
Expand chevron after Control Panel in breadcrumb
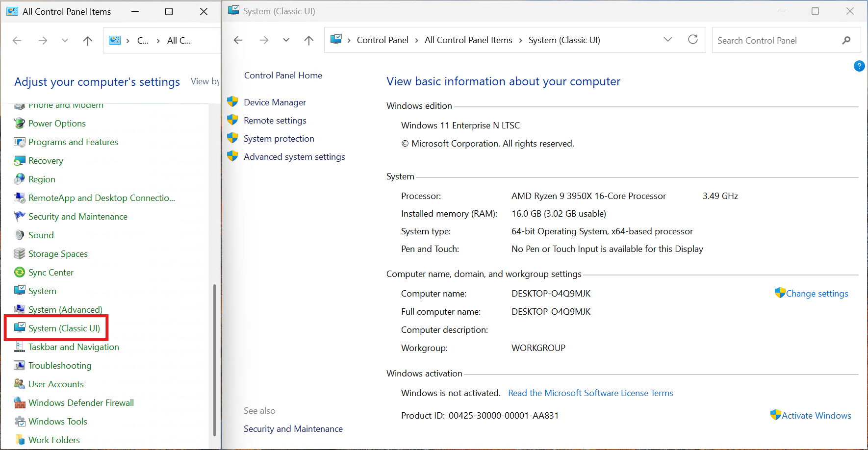point(416,41)
